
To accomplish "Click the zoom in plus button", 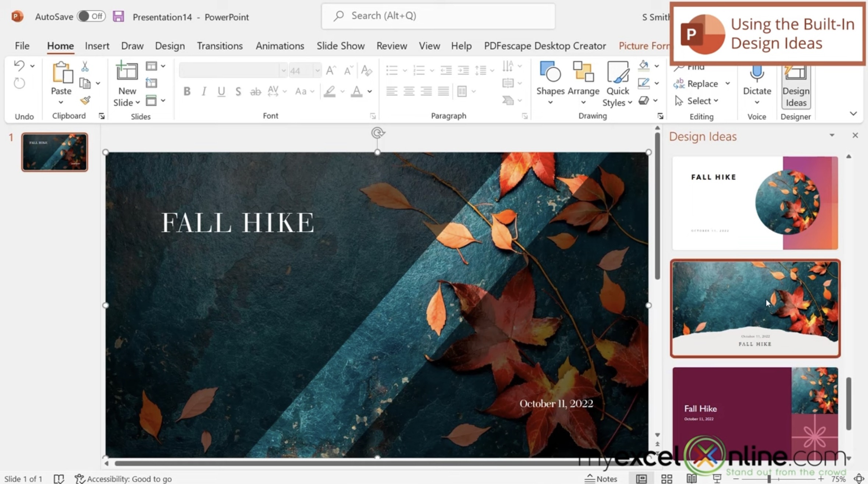I will tap(821, 479).
